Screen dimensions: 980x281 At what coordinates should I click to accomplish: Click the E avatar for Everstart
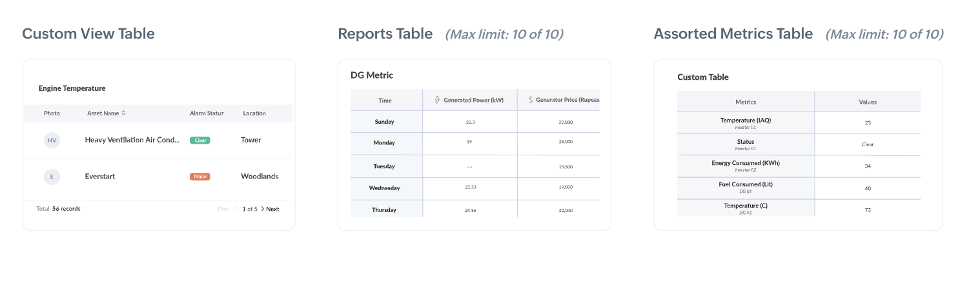[x=52, y=176]
